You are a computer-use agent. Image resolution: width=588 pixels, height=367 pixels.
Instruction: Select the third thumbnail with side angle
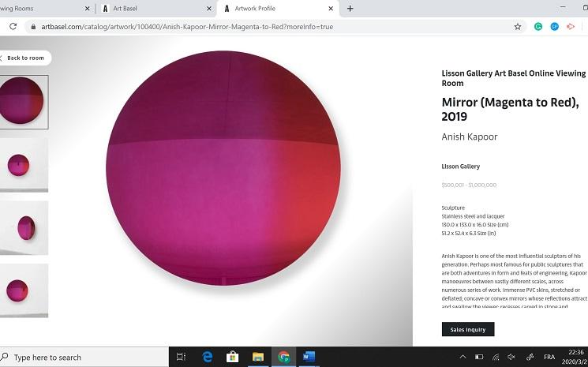pos(24,228)
